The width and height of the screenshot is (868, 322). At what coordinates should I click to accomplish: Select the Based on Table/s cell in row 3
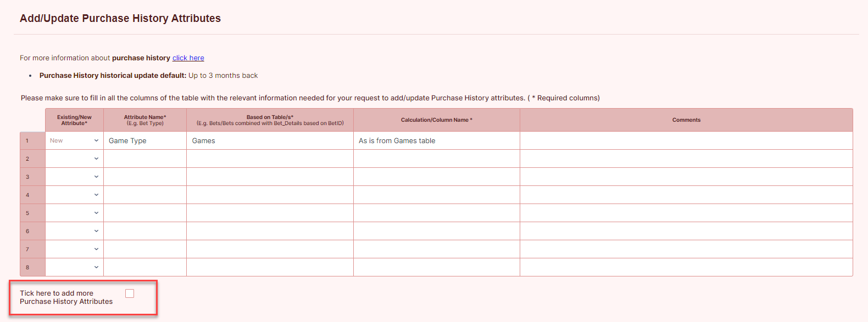[x=270, y=177]
